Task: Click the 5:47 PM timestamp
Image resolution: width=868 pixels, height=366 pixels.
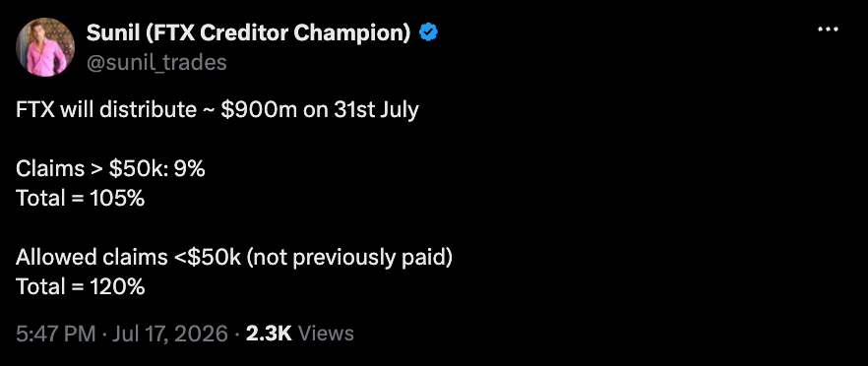Action: click(x=56, y=334)
